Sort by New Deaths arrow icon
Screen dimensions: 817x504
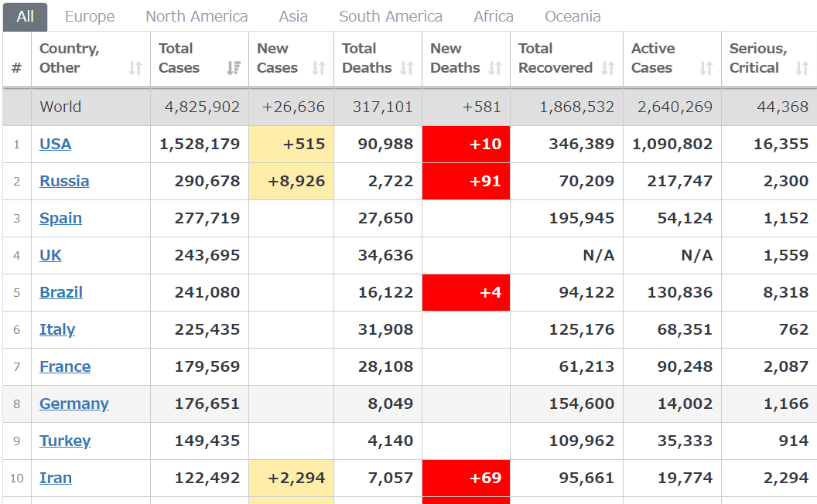tap(495, 68)
